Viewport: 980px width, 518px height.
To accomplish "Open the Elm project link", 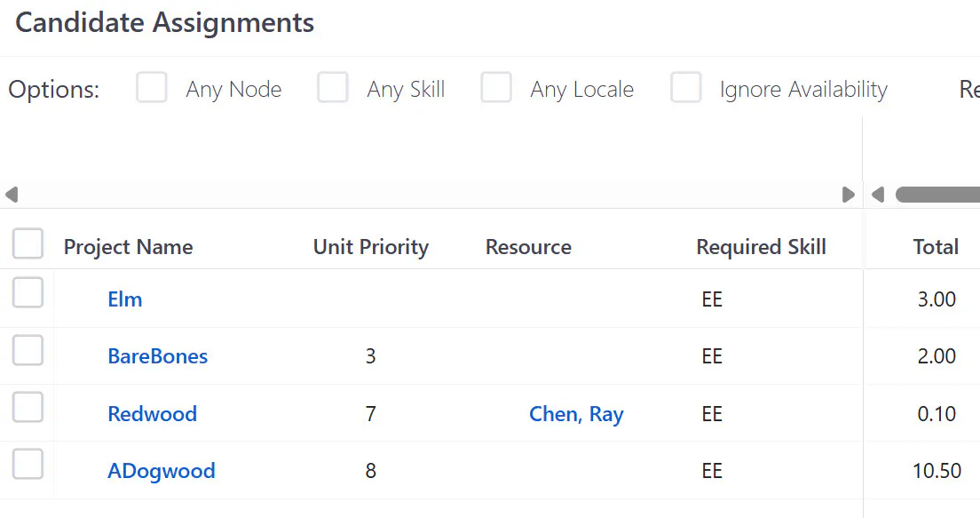I will 125,299.
